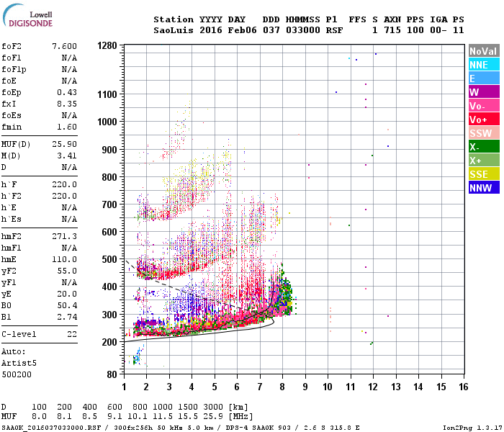Click the Ion2Png 1.3.17 version text

tap(472, 428)
